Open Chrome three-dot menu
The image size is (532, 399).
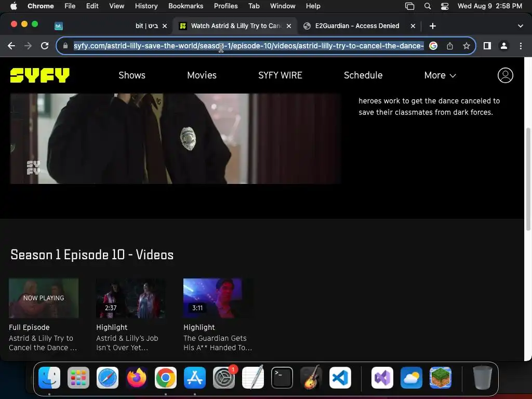pyautogui.click(x=521, y=46)
